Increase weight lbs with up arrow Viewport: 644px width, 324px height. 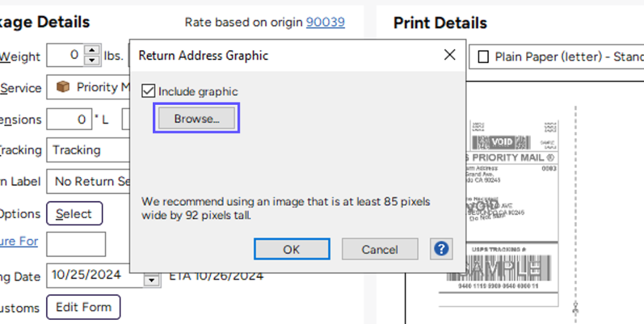92,50
